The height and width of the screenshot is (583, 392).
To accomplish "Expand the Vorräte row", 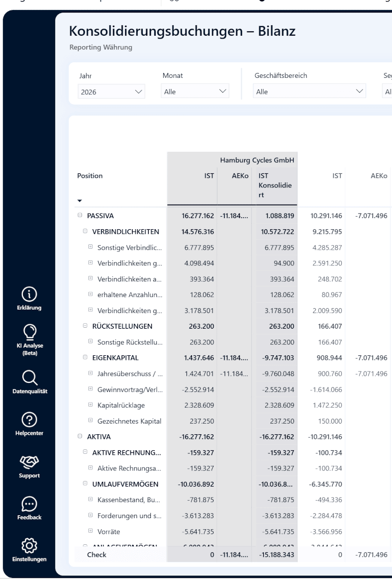I will 90,531.
